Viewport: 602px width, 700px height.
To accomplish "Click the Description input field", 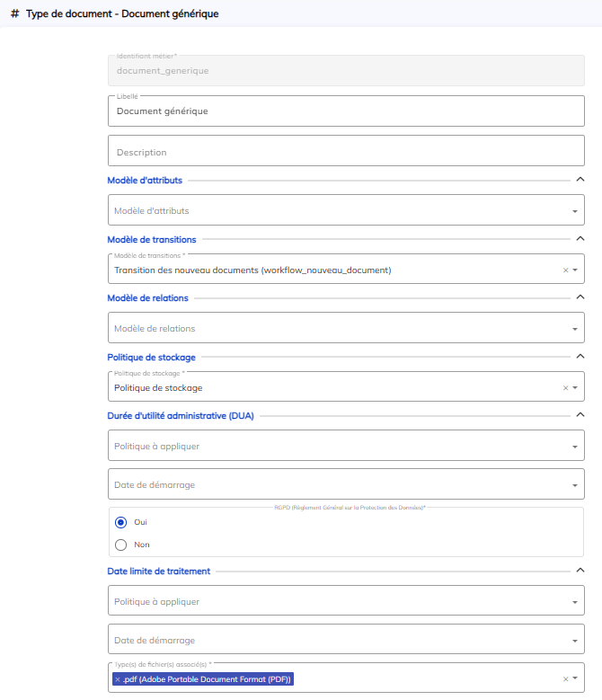I will [x=346, y=152].
